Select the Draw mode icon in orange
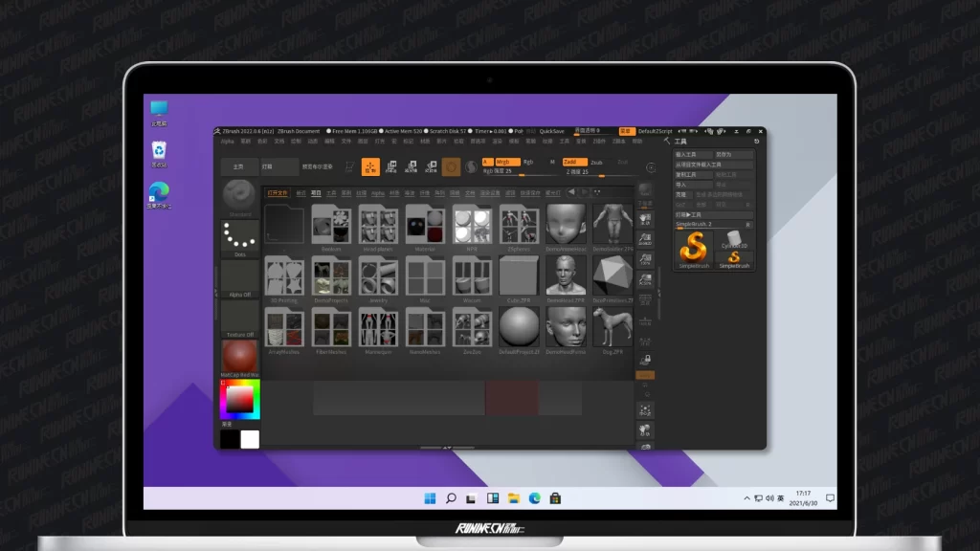980x551 pixels. pyautogui.click(x=370, y=166)
